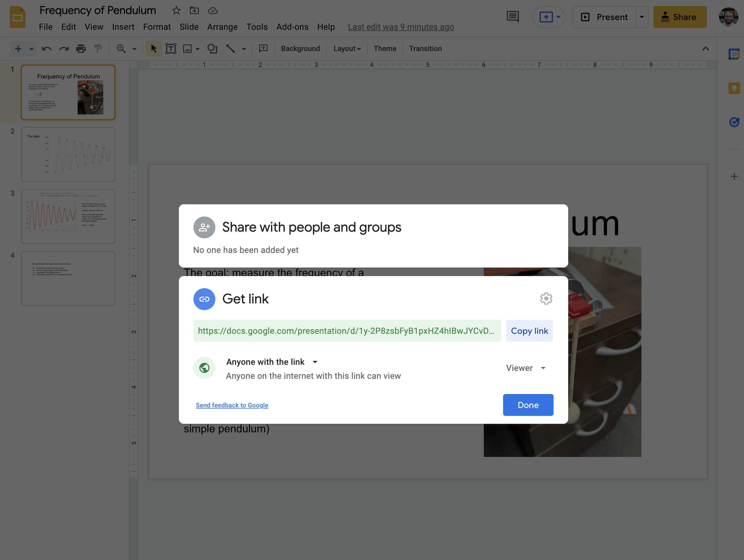Click the blue Done button
The height and width of the screenshot is (560, 744).
[528, 405]
